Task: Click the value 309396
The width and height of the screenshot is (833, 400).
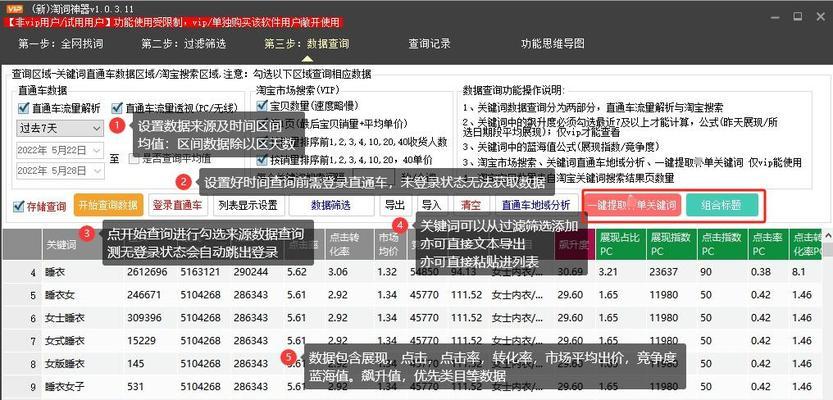Action: (x=144, y=318)
